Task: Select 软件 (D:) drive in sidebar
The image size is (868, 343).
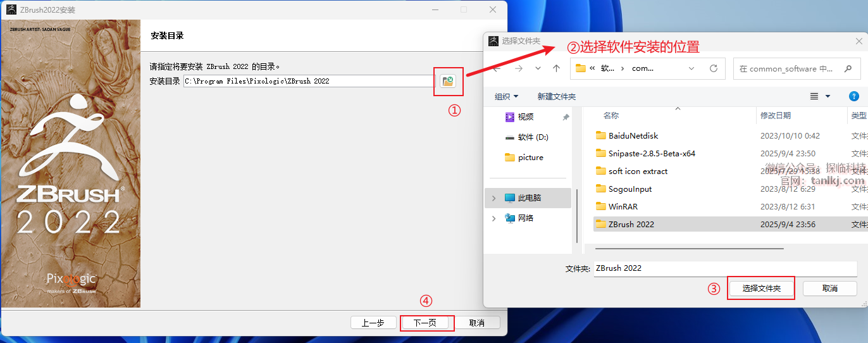Action: (x=533, y=137)
